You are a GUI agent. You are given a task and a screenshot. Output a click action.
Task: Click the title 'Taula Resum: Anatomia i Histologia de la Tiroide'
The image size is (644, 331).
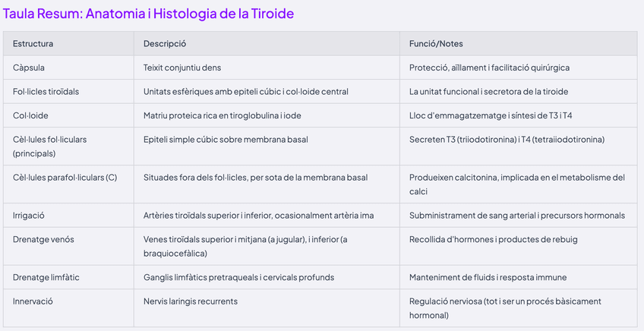(x=149, y=14)
